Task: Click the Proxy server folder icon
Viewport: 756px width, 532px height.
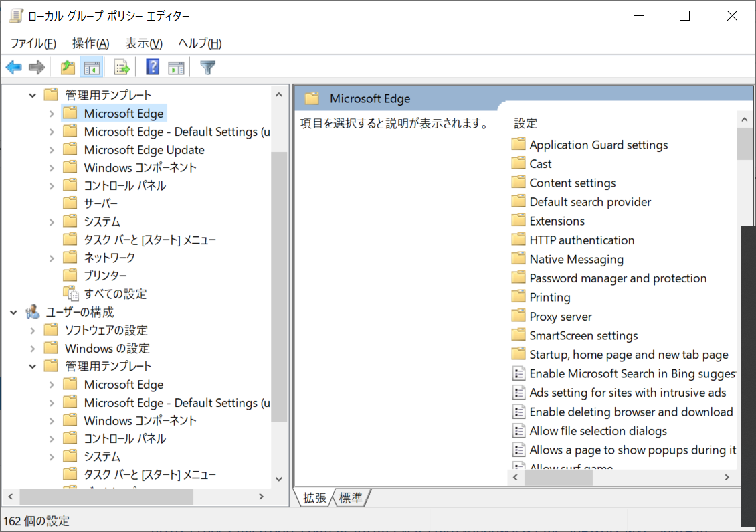Action: (518, 317)
